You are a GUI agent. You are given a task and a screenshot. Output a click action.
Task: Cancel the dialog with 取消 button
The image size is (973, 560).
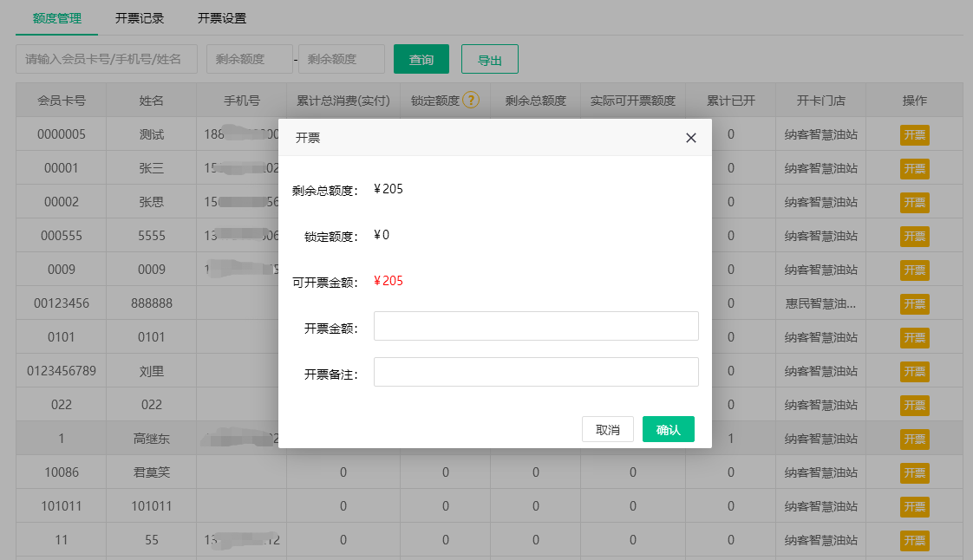click(607, 428)
